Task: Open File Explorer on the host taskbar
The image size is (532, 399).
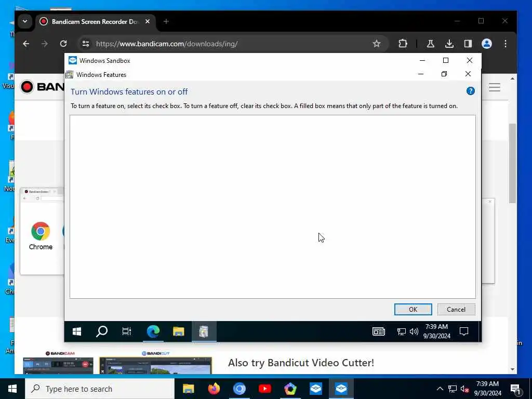Action: (x=188, y=389)
